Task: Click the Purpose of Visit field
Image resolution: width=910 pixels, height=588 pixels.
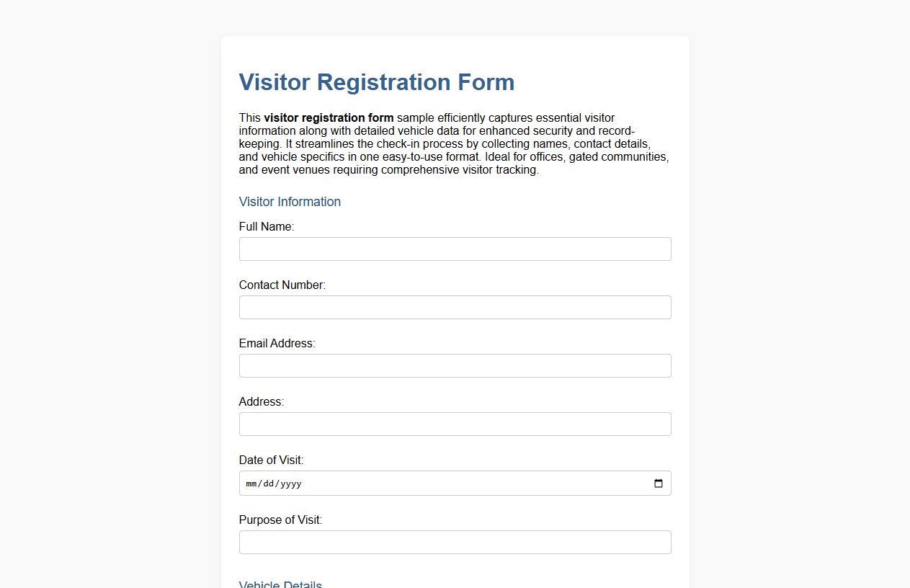Action: (455, 542)
